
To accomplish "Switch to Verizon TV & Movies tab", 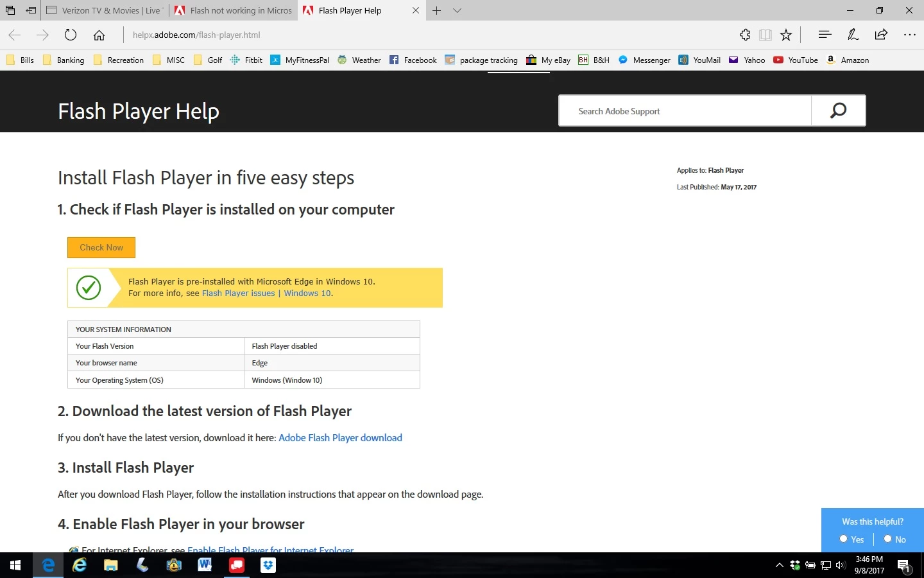I will tap(105, 10).
